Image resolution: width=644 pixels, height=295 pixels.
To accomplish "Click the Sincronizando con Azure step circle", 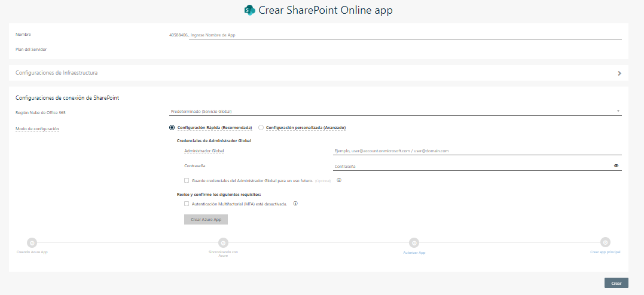I will pos(223,242).
